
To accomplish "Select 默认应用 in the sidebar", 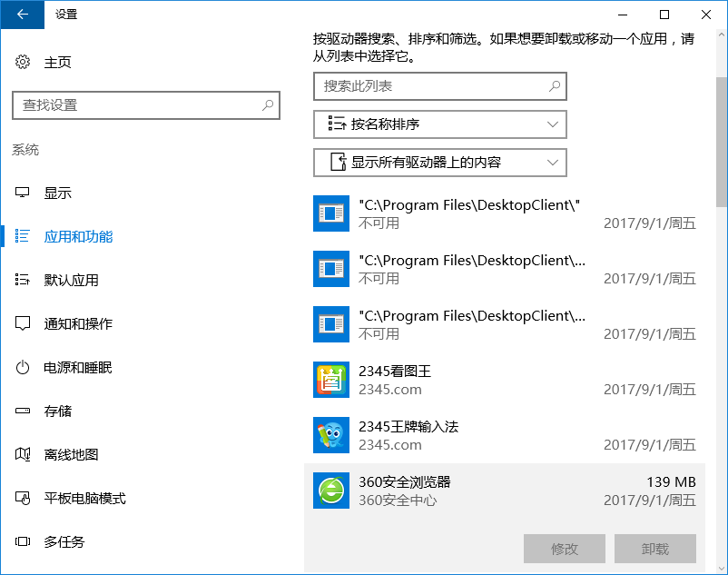I will click(x=71, y=281).
